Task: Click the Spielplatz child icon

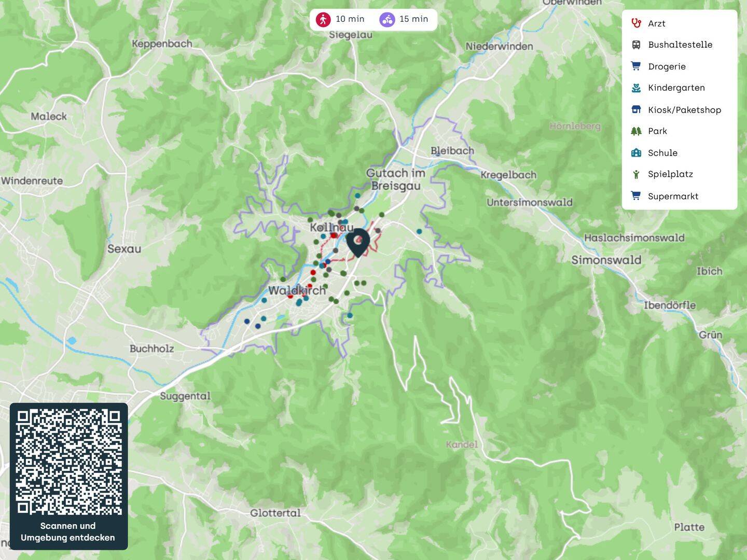Action: pyautogui.click(x=636, y=175)
